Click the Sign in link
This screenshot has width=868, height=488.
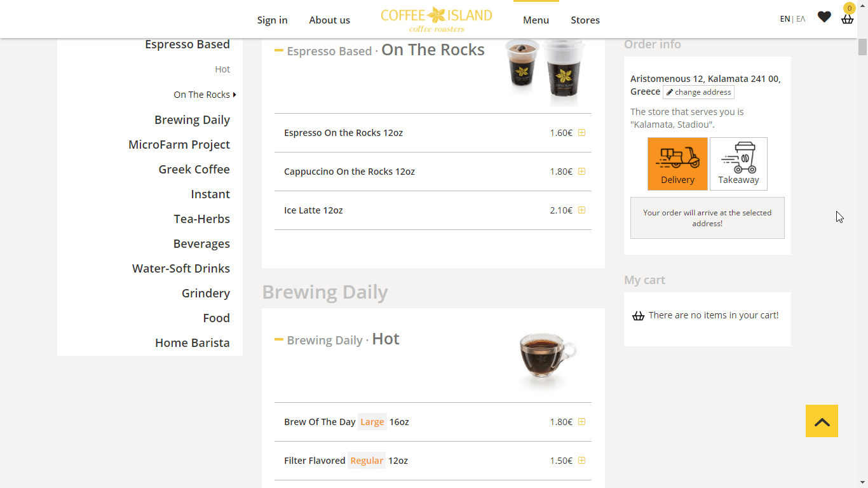click(272, 20)
